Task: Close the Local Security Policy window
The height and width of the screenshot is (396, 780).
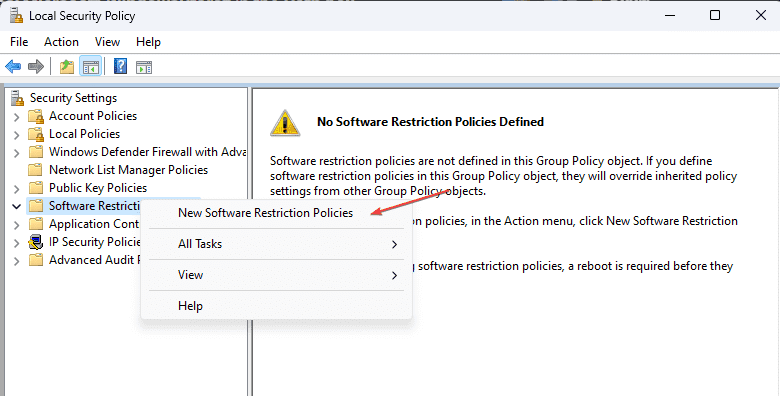Action: pyautogui.click(x=761, y=15)
